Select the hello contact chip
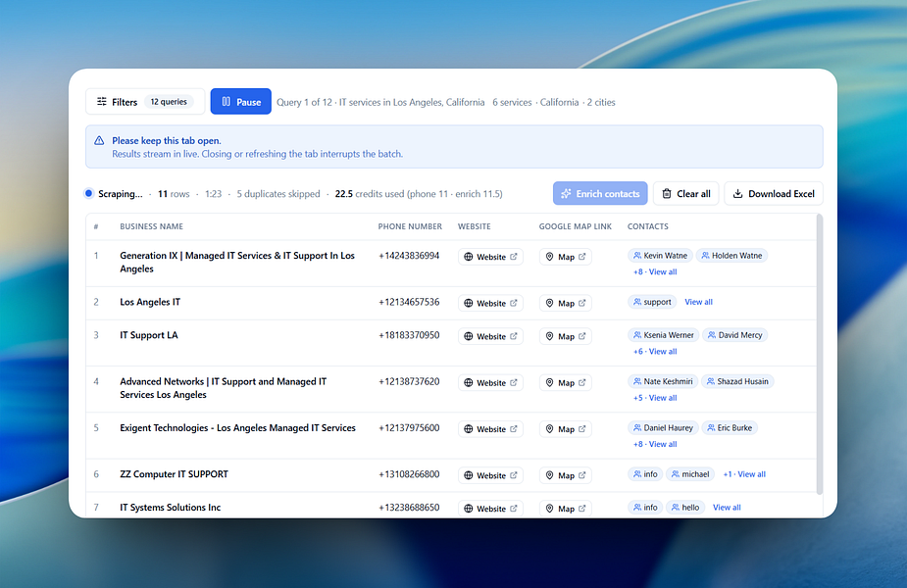This screenshot has width=907, height=588. click(x=684, y=507)
